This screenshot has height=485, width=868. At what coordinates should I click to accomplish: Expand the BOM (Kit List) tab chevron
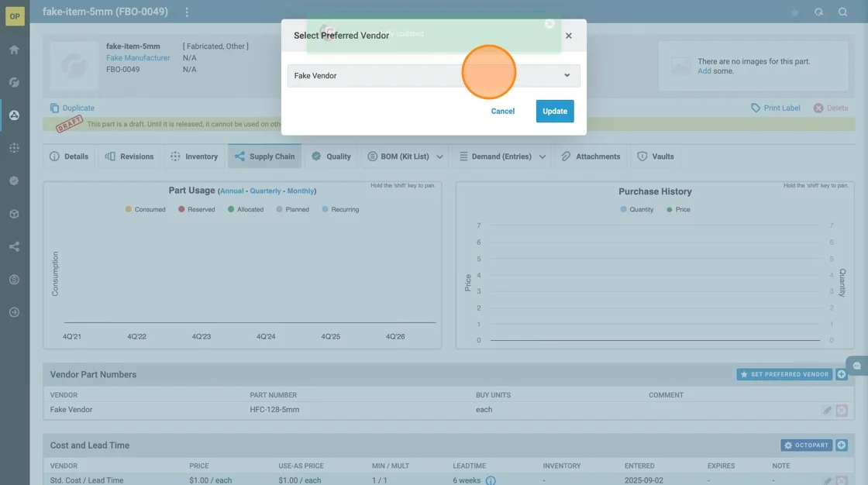[x=440, y=157]
